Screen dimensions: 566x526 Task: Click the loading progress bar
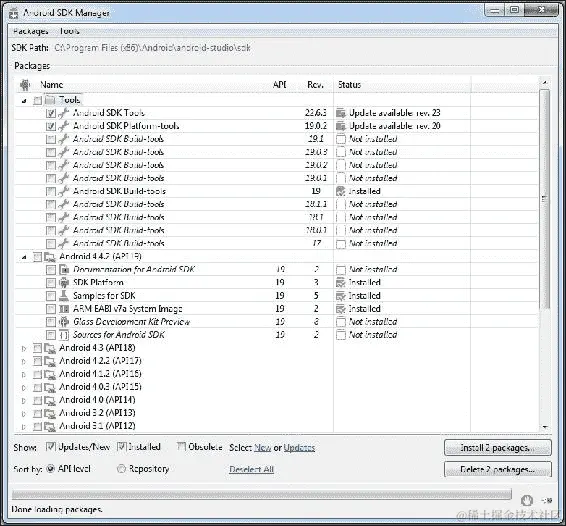[x=262, y=494]
